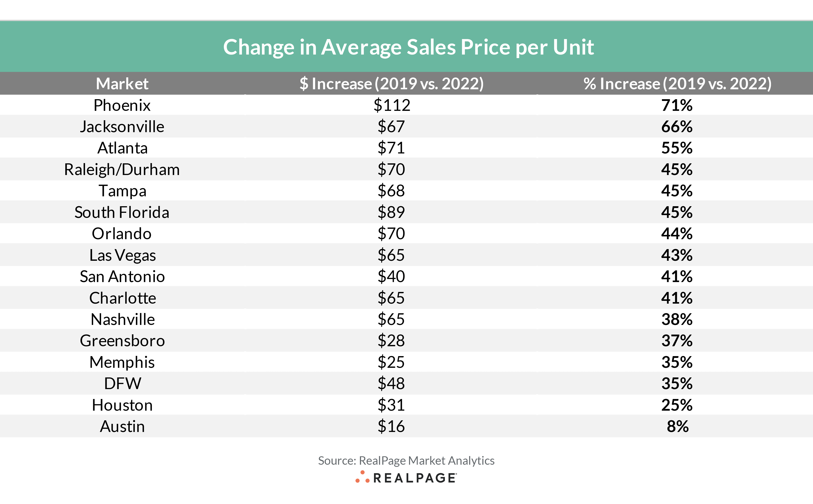The width and height of the screenshot is (813, 504).
Task: Click the 38% increase for Nashville
Action: [677, 319]
